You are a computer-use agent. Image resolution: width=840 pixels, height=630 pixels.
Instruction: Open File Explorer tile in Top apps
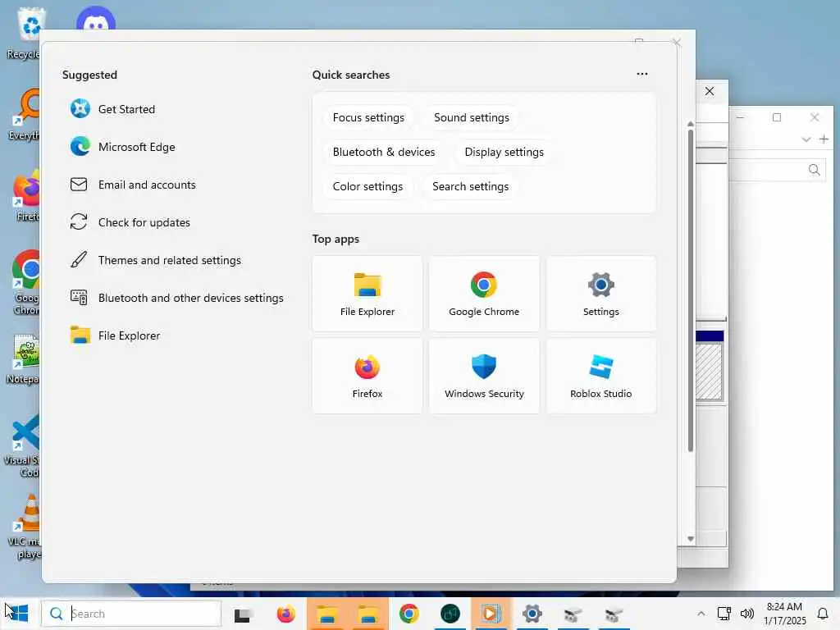[x=367, y=294]
